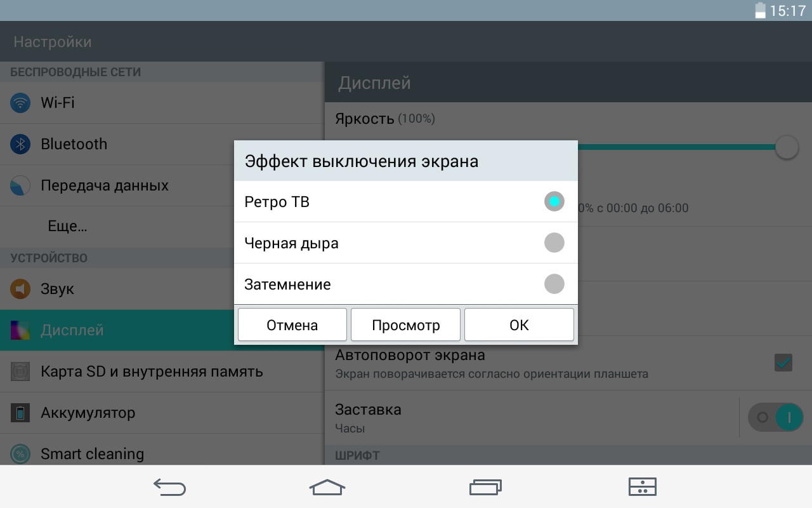Toggle the Автоповорот экрана checkbox

tap(783, 363)
